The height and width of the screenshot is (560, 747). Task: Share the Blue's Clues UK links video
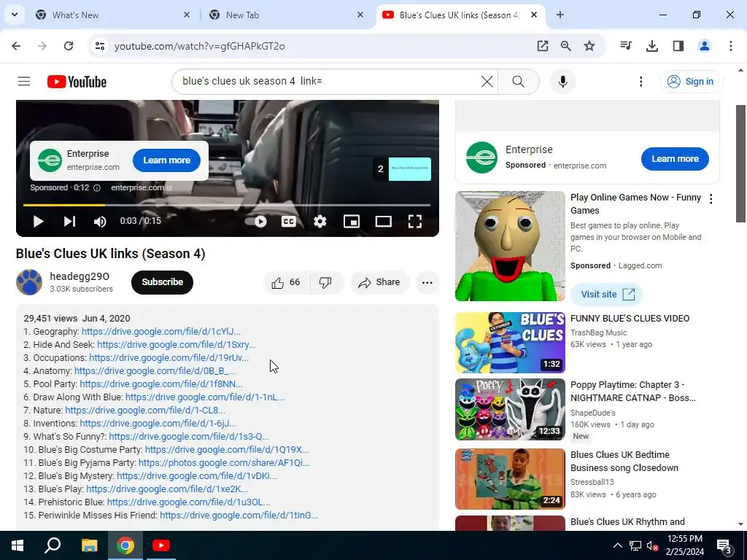point(379,282)
